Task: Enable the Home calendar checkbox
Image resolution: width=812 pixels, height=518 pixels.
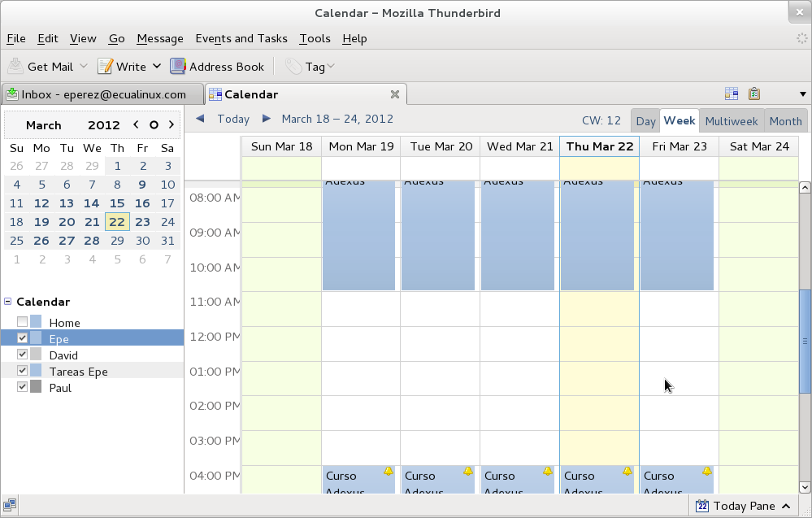Action: pos(22,322)
